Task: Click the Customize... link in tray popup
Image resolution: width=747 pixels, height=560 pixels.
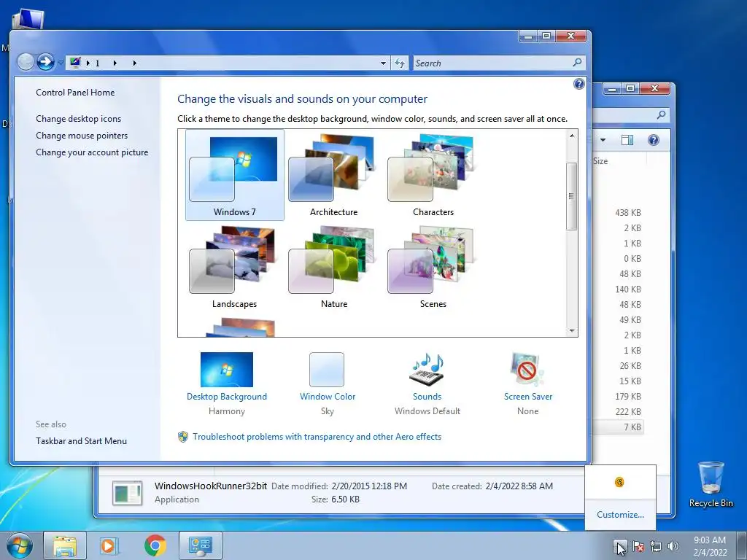Action: pos(620,515)
